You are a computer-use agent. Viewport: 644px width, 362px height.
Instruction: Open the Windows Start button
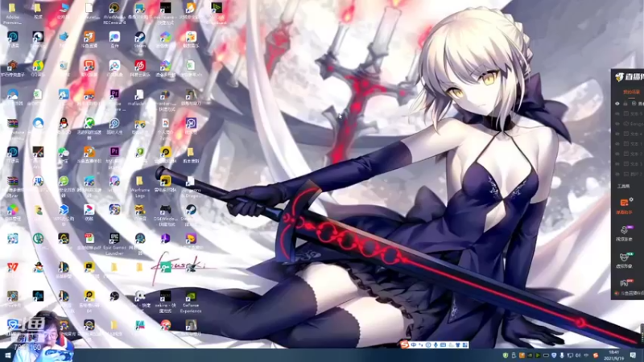(x=7, y=356)
